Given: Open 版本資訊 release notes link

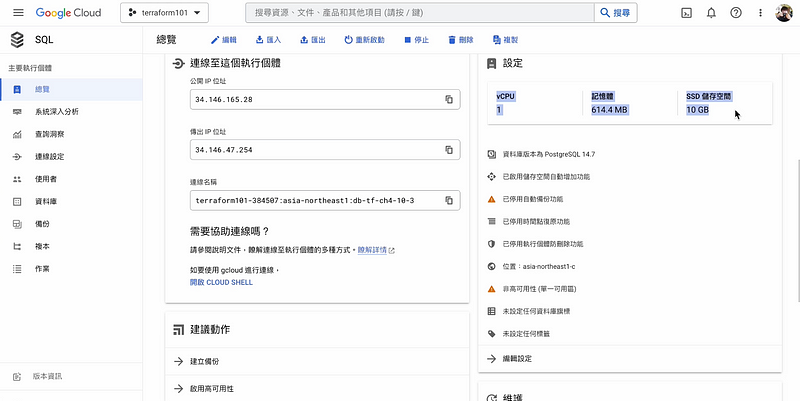Looking at the screenshot, I should 71,377.
